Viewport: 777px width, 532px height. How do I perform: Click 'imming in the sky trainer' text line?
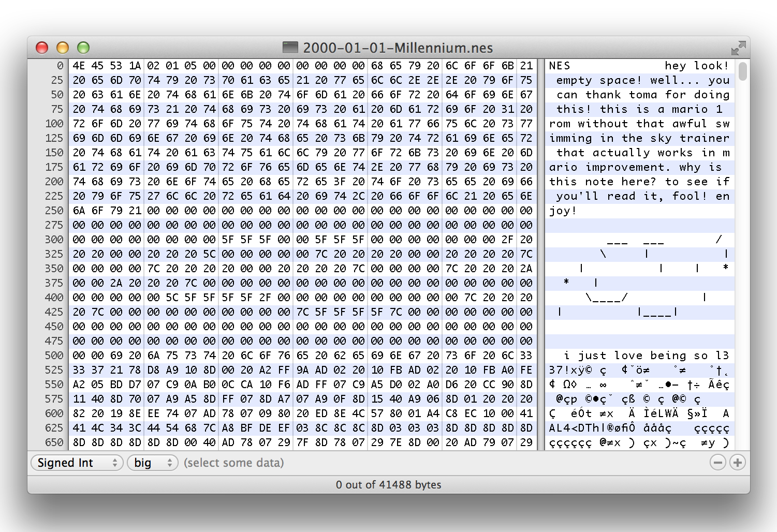(639, 138)
